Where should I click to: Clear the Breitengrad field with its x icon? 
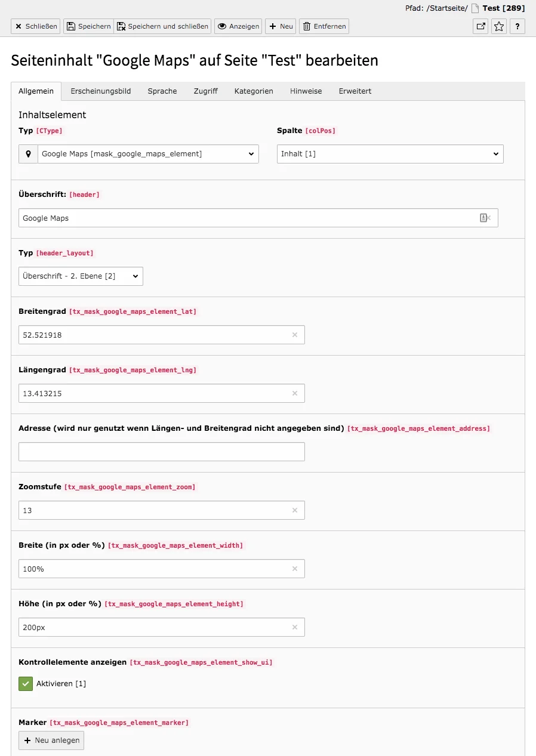point(295,335)
